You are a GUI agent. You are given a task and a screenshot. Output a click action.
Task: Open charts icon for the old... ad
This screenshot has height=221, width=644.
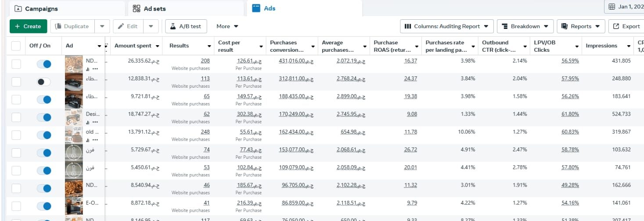pos(88,140)
